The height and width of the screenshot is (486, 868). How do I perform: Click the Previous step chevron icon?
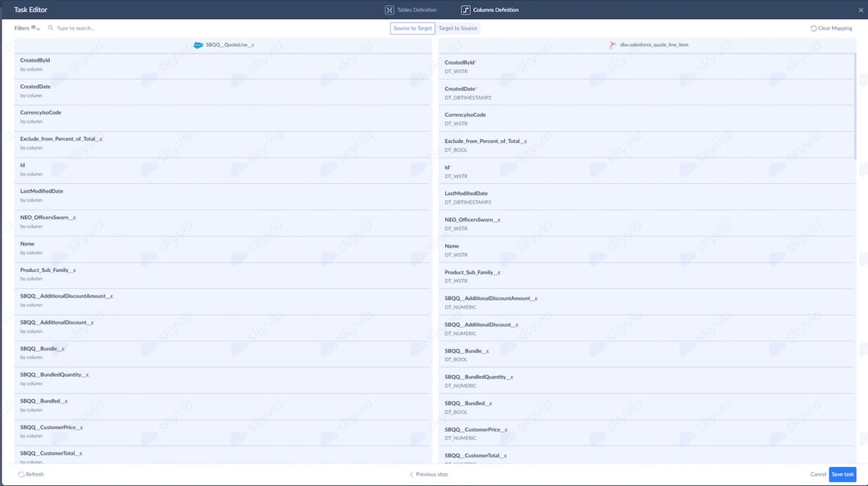coord(412,474)
